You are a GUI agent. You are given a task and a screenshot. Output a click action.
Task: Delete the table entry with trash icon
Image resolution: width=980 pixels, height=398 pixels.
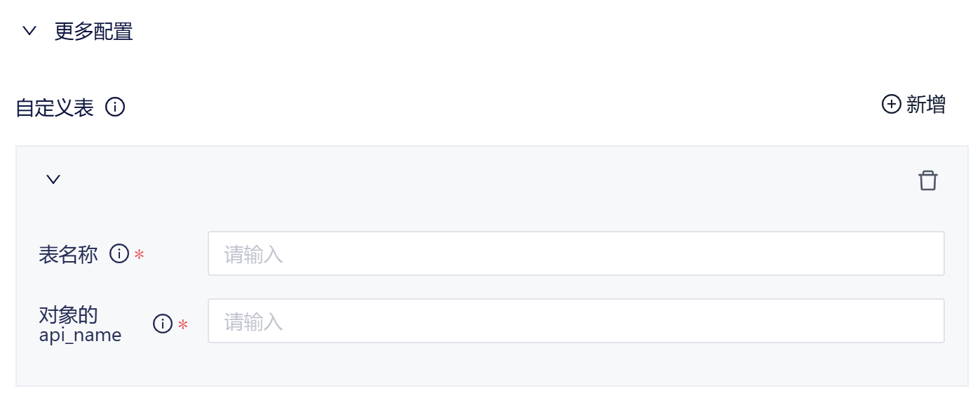click(927, 180)
